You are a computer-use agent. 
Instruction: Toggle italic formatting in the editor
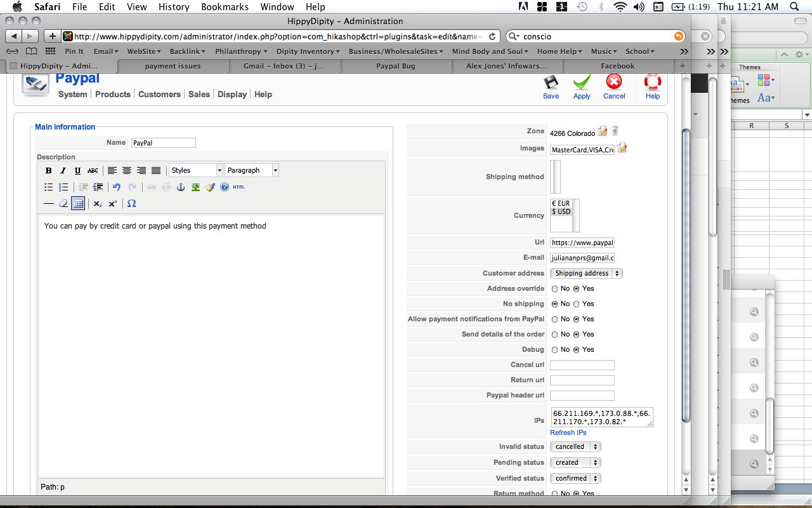coord(63,170)
